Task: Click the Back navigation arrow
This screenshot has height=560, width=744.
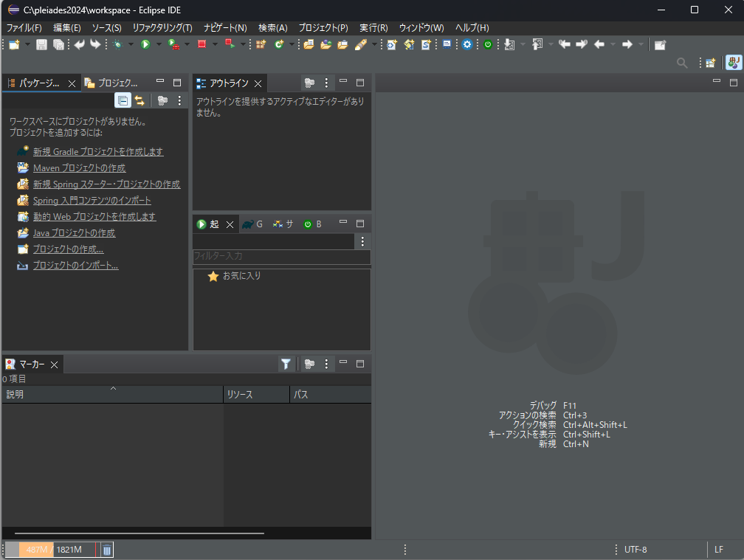Action: tap(599, 44)
